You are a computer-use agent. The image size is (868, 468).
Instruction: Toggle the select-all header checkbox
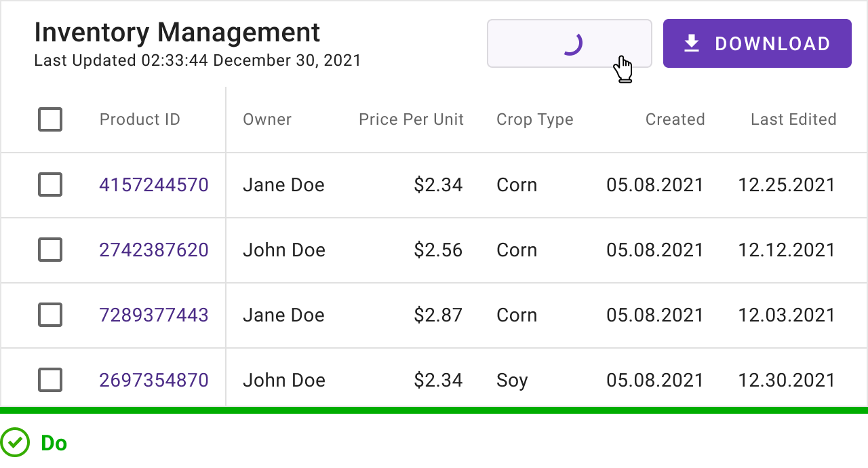50,119
